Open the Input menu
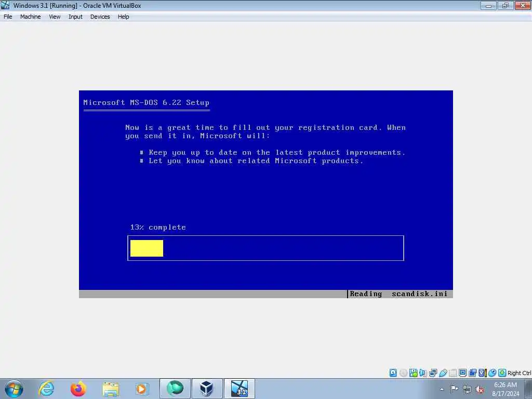The height and width of the screenshot is (399, 532). pyautogui.click(x=75, y=17)
